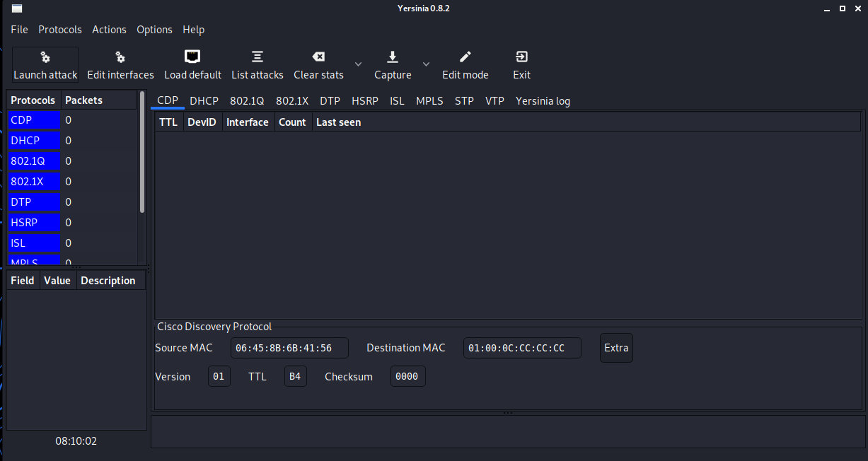Switch to the STP tab
This screenshot has width=868, height=461.
[464, 100]
